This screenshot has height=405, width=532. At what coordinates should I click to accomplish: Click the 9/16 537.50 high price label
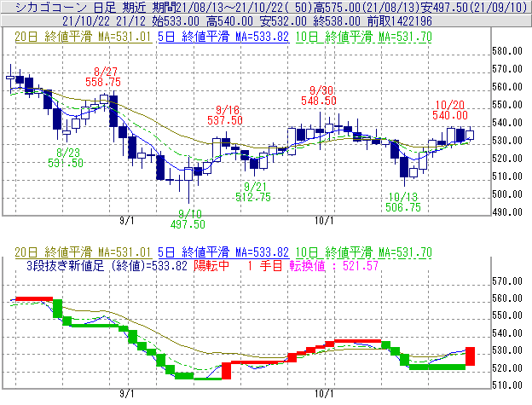pyautogui.click(x=225, y=115)
